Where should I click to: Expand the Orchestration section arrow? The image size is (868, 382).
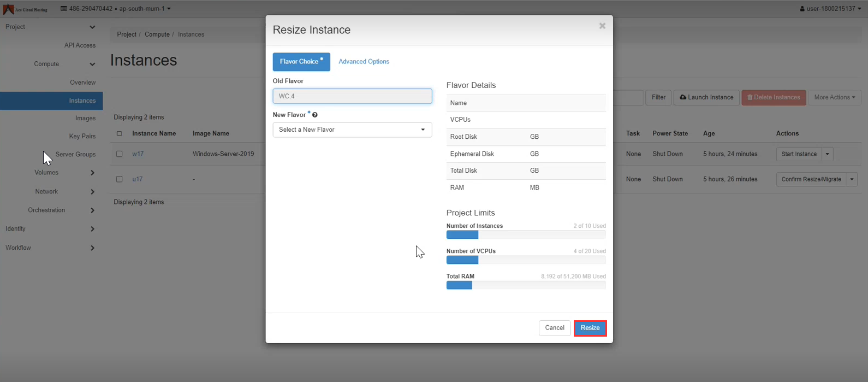(92, 210)
